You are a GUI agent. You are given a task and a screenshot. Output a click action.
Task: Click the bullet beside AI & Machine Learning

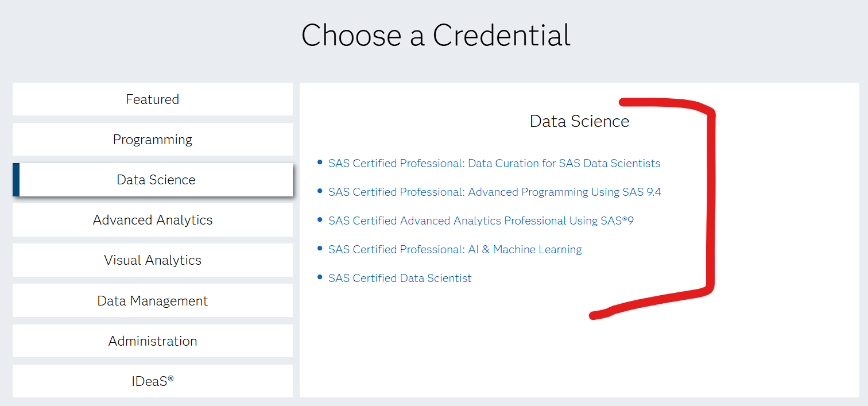click(320, 248)
